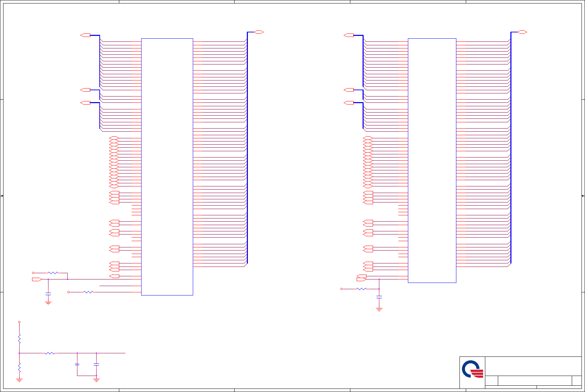Select the large left chip rectangle symbol
This screenshot has width=585, height=392.
point(167,167)
